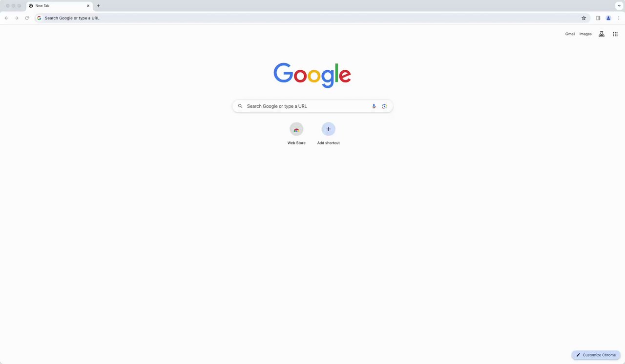625x364 pixels.
Task: Click the Customize Chrome button
Action: tap(596, 355)
